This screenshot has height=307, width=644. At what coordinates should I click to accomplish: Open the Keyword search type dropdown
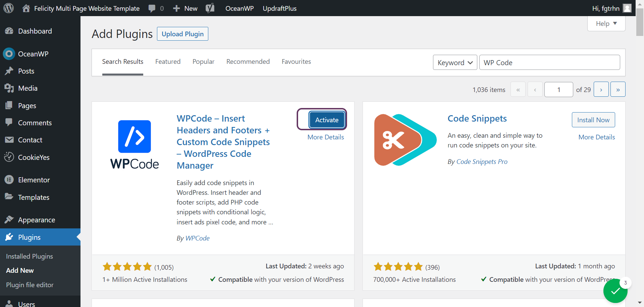pyautogui.click(x=455, y=62)
